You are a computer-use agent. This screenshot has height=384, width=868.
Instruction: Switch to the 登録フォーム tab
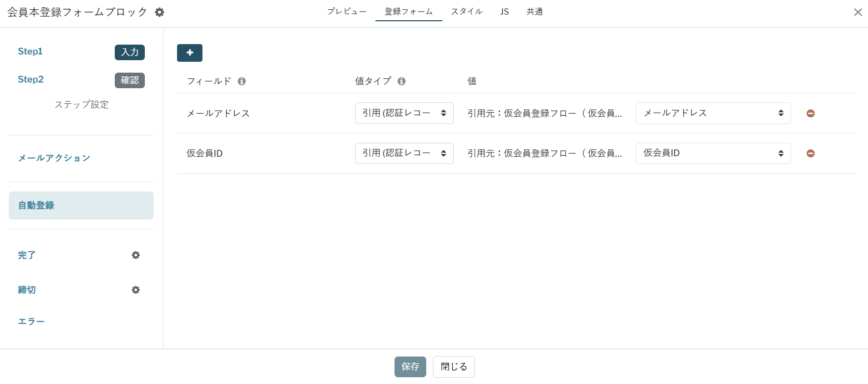pos(409,11)
